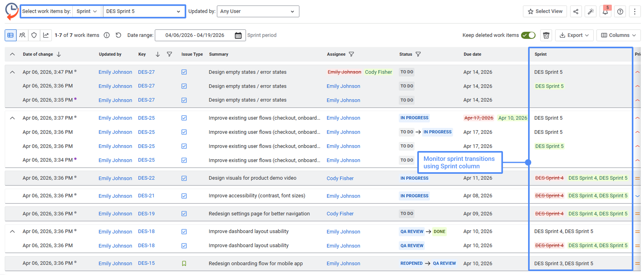Click the refresh icon near Date range
Screen dimensions: 644x275
click(118, 35)
